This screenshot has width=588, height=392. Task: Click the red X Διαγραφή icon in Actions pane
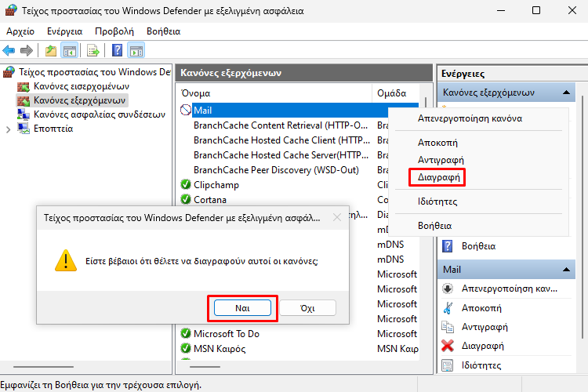point(448,346)
